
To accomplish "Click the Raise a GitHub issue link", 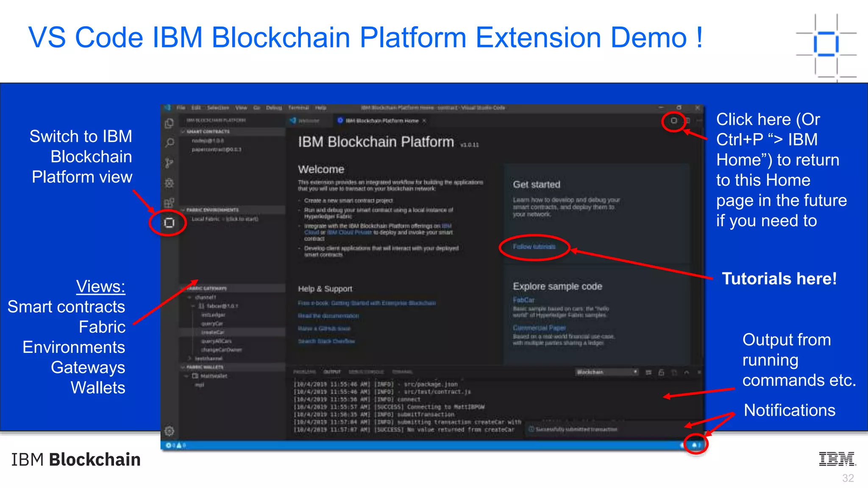I will (324, 329).
